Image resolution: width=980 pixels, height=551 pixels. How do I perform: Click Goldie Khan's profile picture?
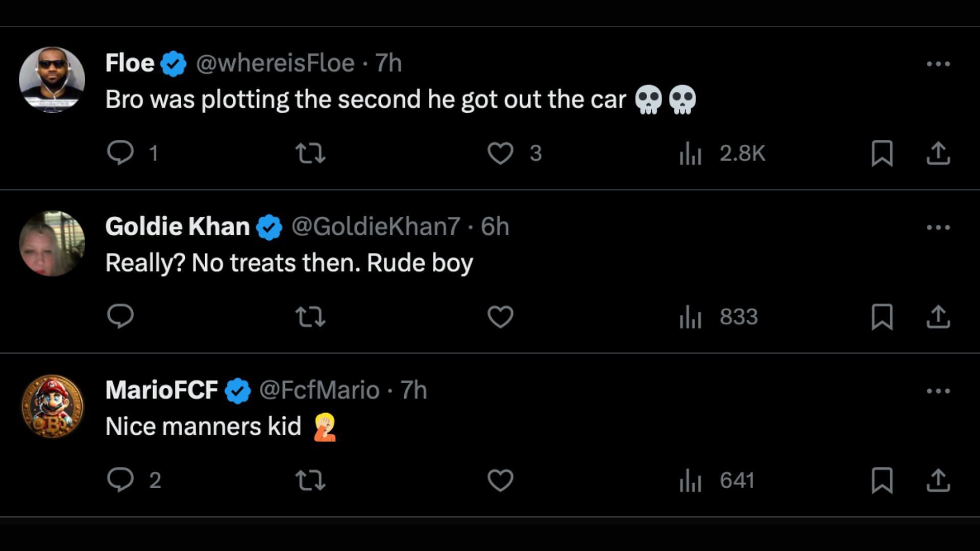52,243
